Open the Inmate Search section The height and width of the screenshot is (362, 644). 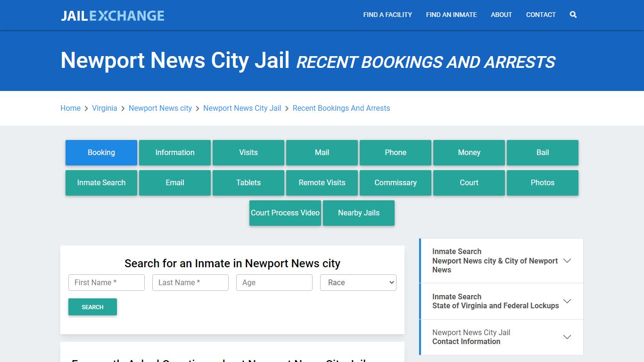(101, 182)
